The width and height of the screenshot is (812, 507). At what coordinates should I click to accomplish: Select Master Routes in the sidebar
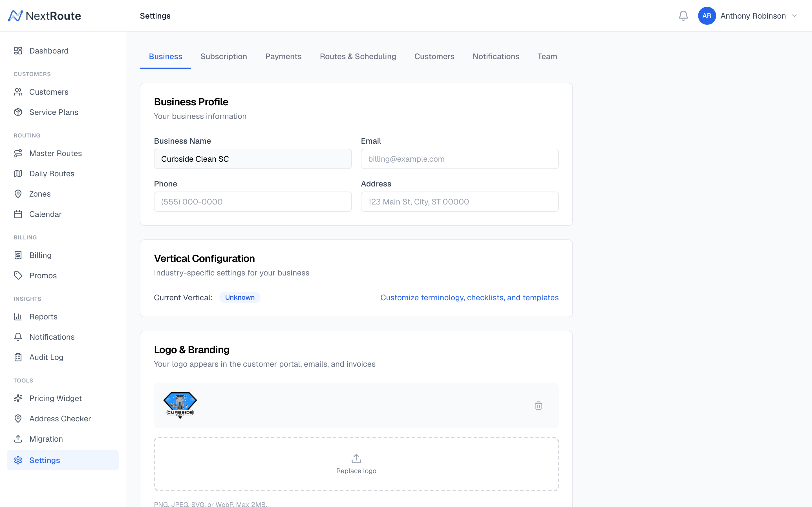(55, 153)
